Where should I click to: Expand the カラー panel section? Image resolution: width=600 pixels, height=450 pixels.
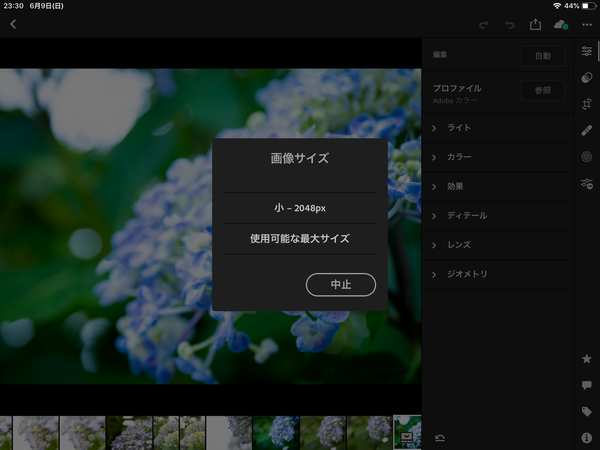pyautogui.click(x=495, y=157)
